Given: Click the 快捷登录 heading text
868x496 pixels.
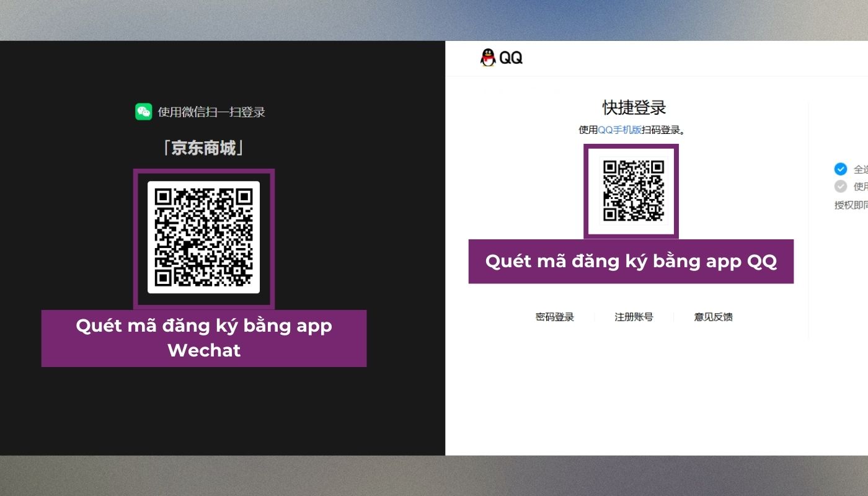Looking at the screenshot, I should [x=634, y=107].
